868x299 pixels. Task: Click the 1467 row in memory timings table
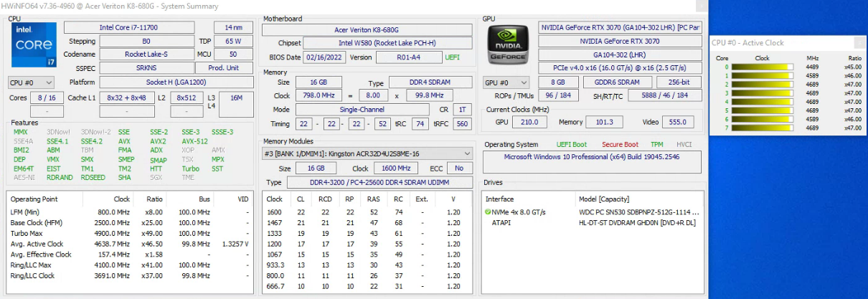(x=369, y=223)
